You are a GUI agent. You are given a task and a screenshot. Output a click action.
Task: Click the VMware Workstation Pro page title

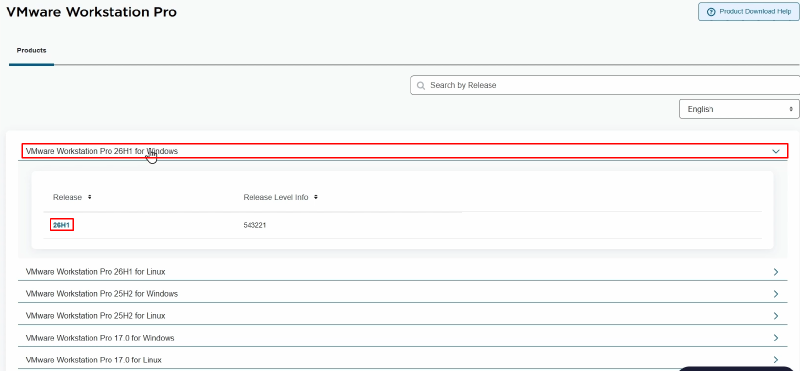pos(91,12)
